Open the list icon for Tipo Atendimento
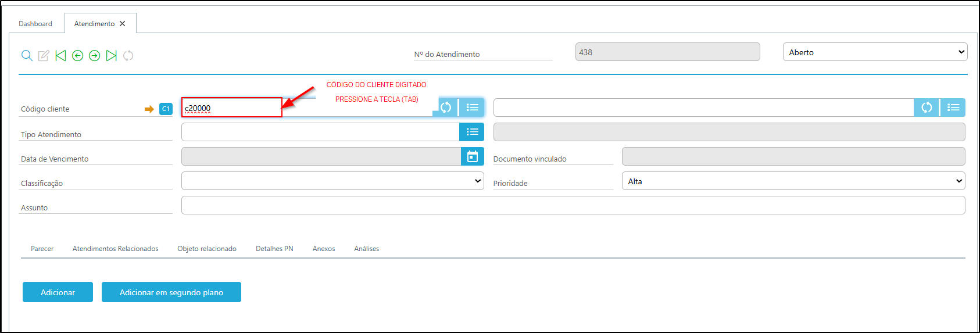The image size is (980, 333). tap(472, 132)
